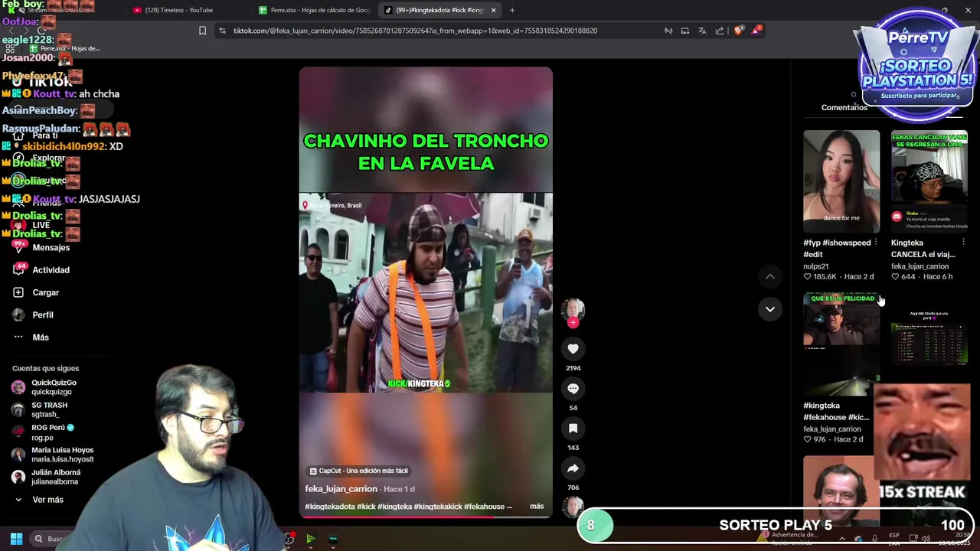This screenshot has height=551, width=980.
Task: Open Más options in sidebar
Action: pos(31,337)
